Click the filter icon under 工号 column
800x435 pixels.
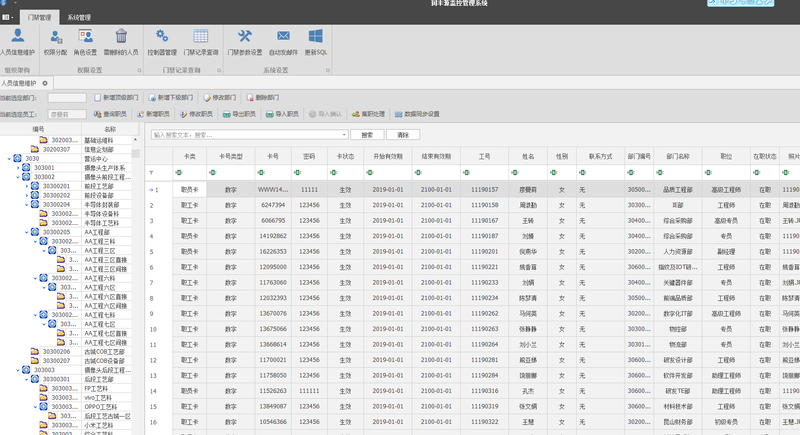coord(467,173)
